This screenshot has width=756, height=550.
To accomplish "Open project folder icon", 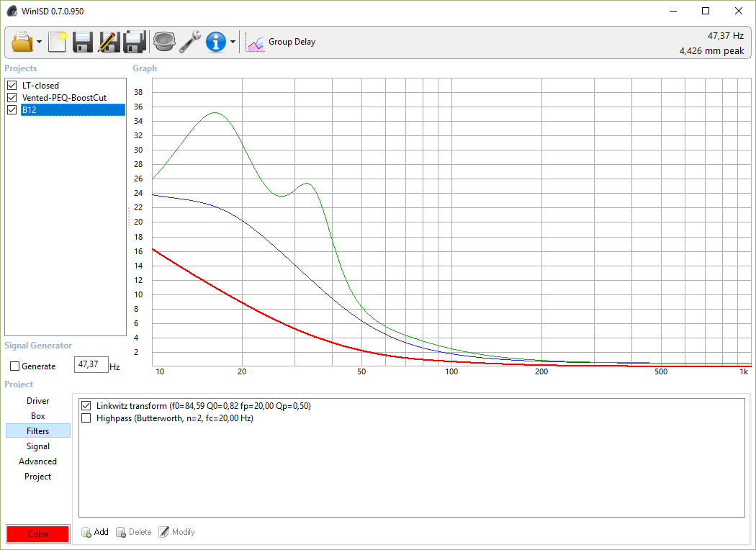I will pyautogui.click(x=22, y=42).
